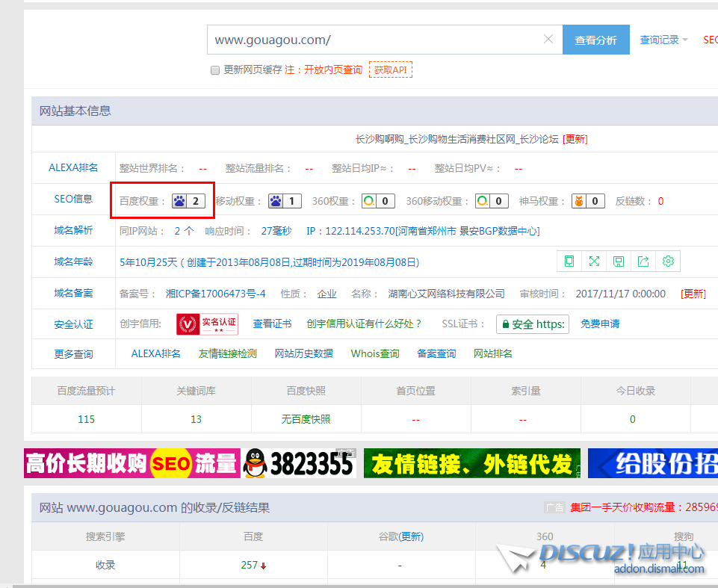
Task: Click the share export icon
Action: click(x=643, y=261)
